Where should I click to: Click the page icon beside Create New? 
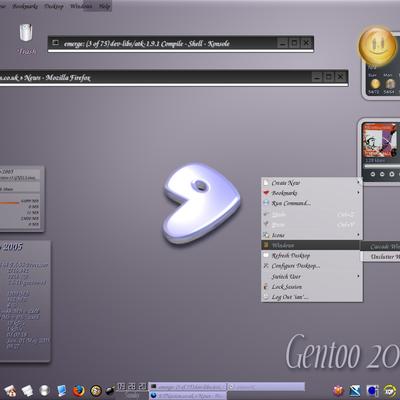click(266, 183)
